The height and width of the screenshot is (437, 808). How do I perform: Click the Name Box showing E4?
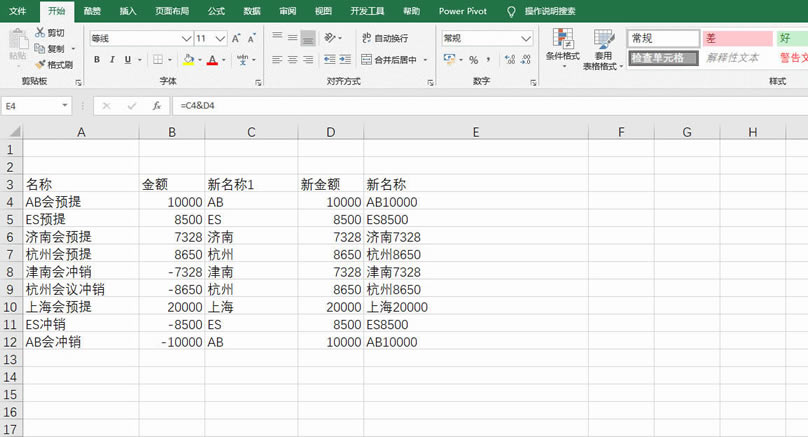coord(36,106)
